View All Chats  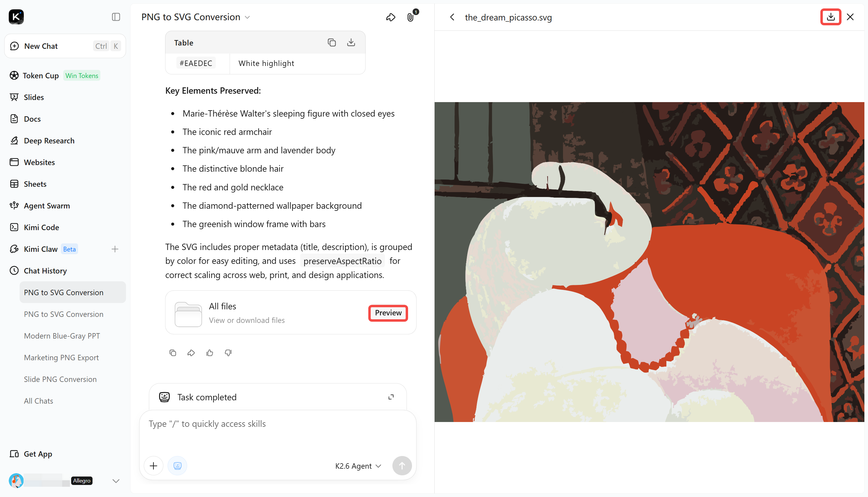click(38, 401)
